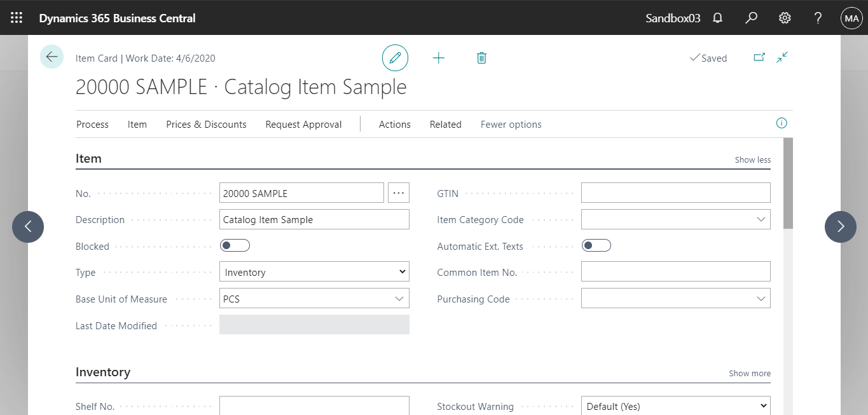Open the Stockout Warning dropdown
Viewport: 868px width, 415px height.
tap(761, 406)
